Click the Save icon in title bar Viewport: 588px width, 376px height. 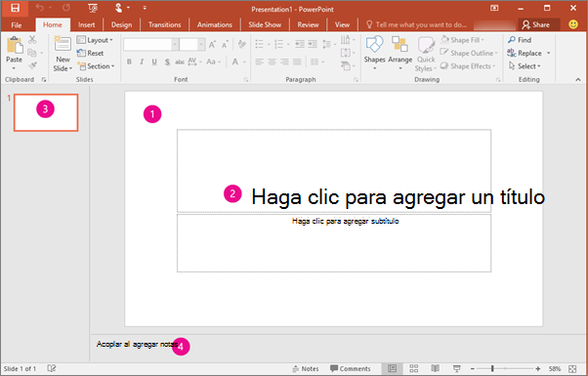tap(15, 8)
